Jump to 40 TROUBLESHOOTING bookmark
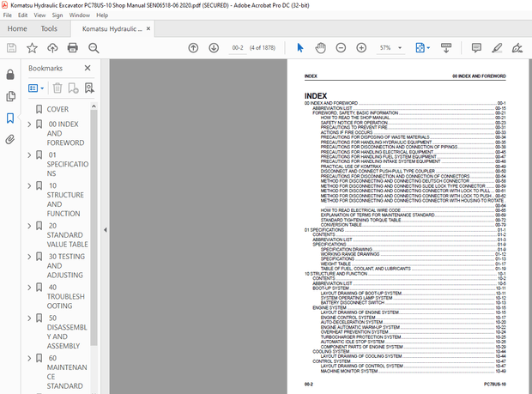 (x=65, y=297)
